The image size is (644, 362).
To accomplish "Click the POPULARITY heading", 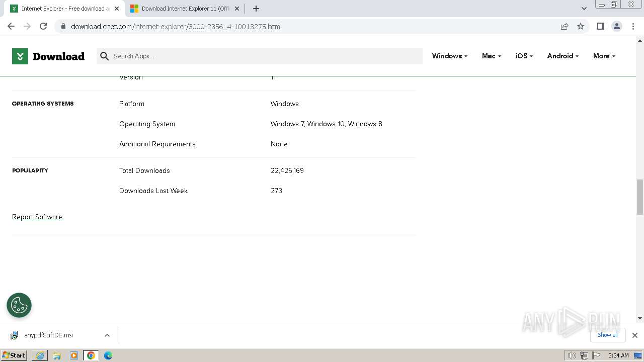I will [30, 170].
